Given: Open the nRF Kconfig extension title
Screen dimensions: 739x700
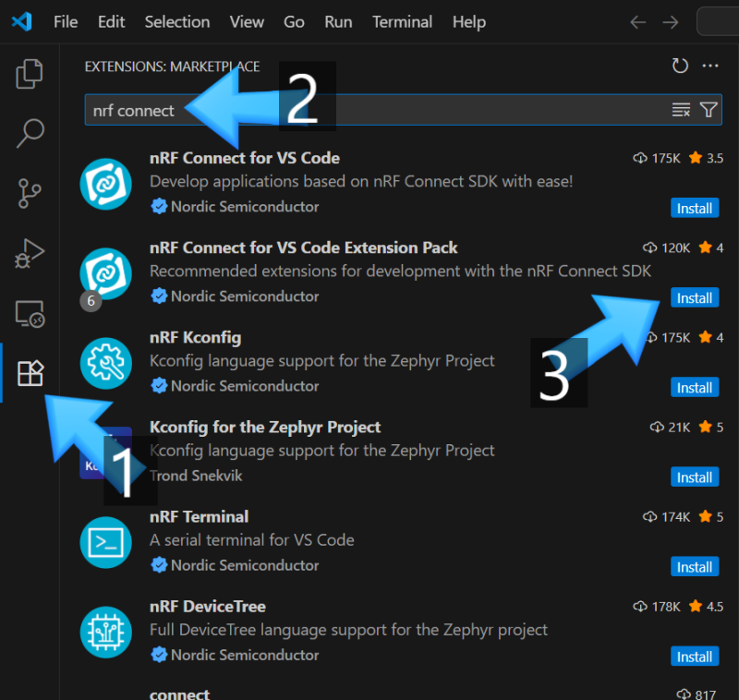Looking at the screenshot, I should 196,338.
